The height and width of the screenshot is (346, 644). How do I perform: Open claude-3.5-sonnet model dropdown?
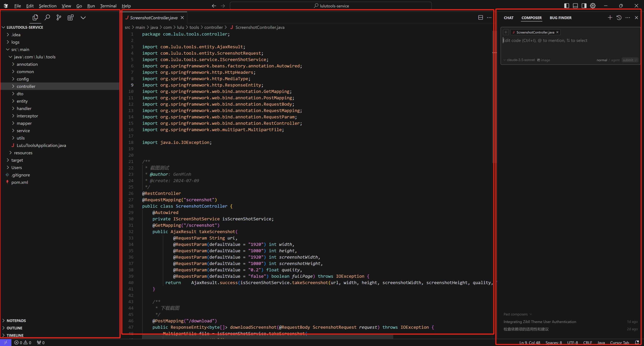(x=520, y=60)
